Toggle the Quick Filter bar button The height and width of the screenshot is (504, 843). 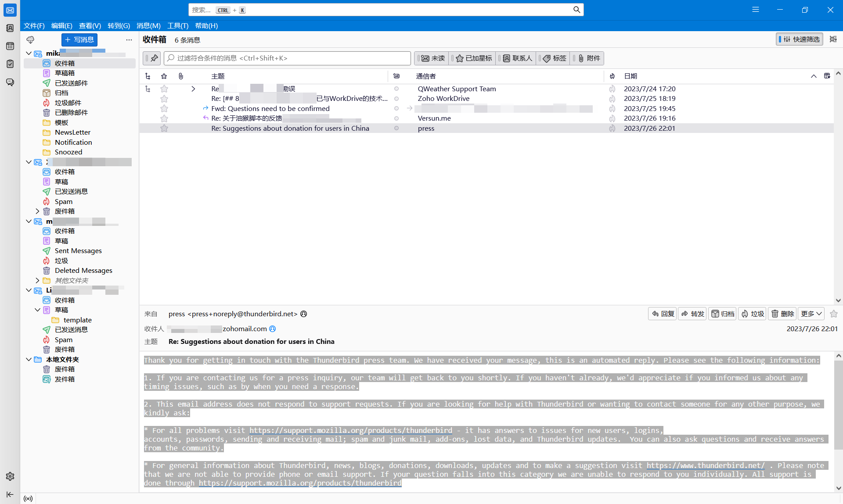coord(799,39)
